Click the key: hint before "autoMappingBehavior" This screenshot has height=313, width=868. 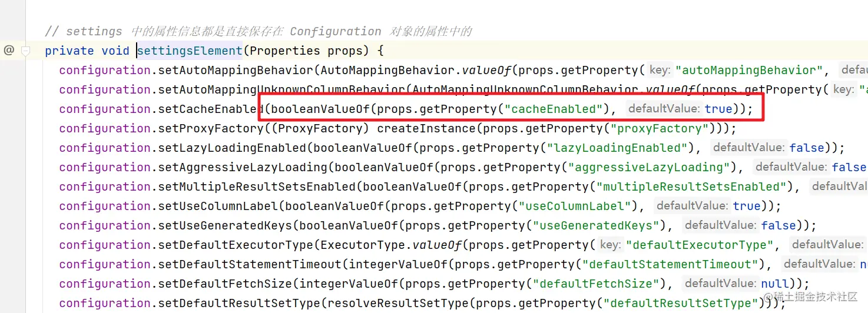[660, 70]
